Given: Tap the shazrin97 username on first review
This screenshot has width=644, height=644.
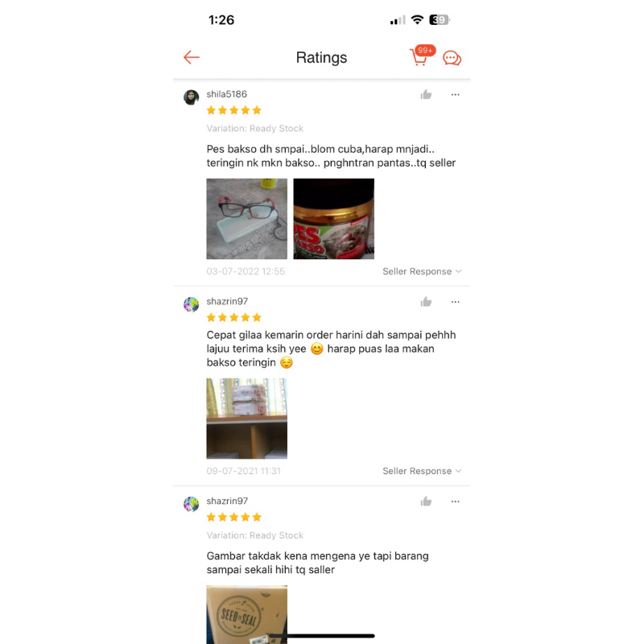Looking at the screenshot, I should click(x=227, y=301).
